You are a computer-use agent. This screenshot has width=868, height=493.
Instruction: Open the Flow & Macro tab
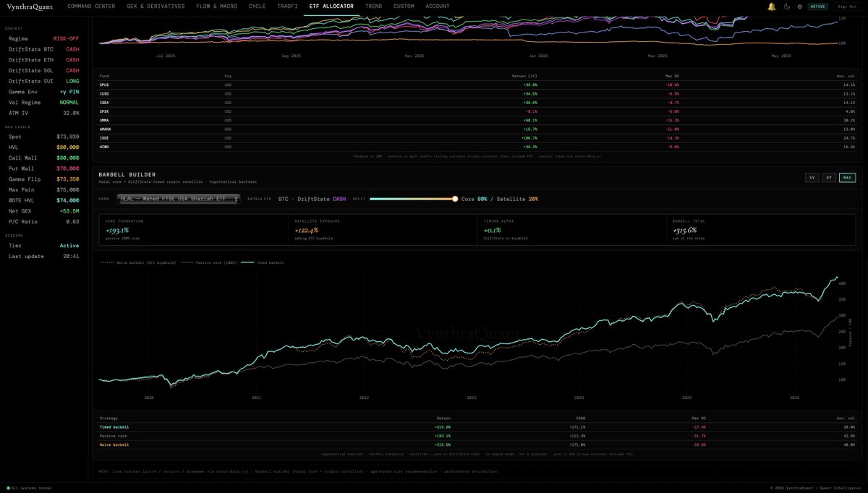tap(216, 6)
